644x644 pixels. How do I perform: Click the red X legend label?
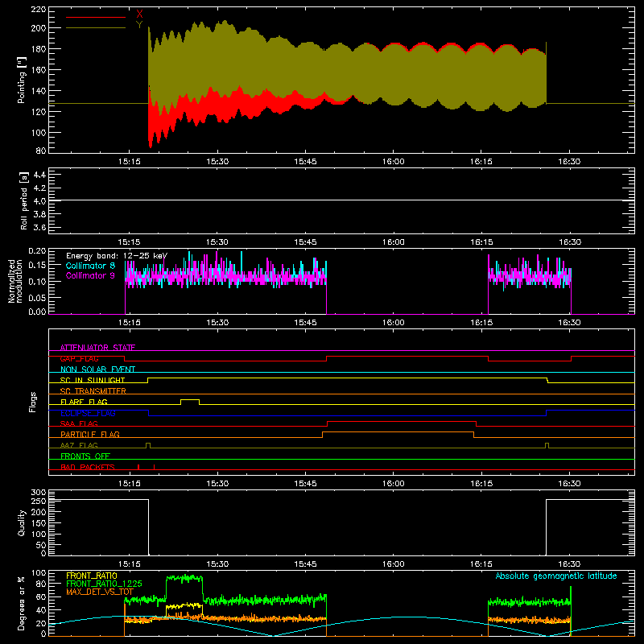pos(139,14)
